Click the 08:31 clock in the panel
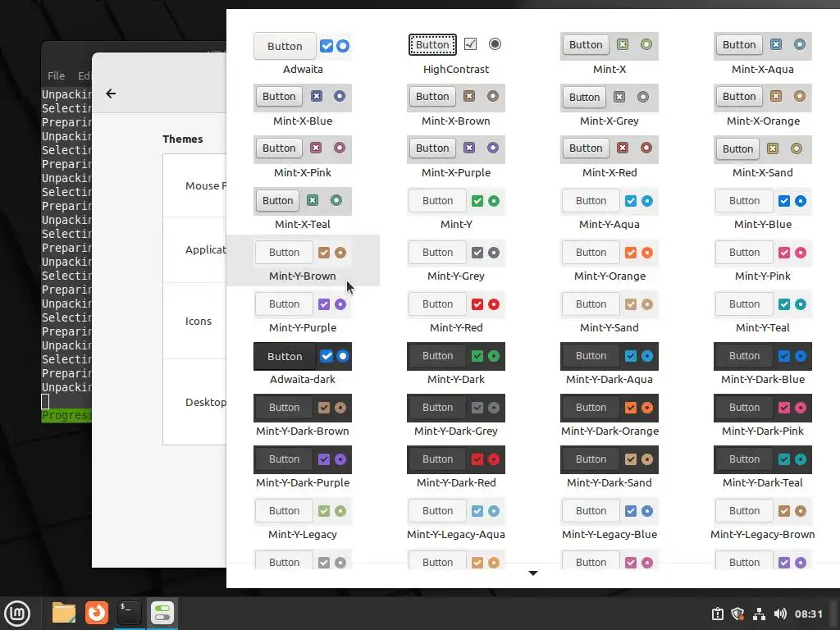This screenshot has width=840, height=630. (808, 614)
